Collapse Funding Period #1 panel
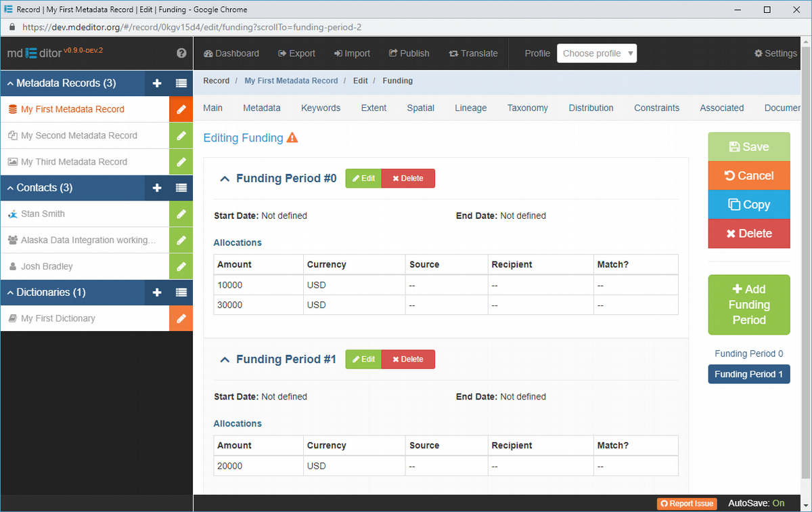Screen dimensions: 812x512 225,360
